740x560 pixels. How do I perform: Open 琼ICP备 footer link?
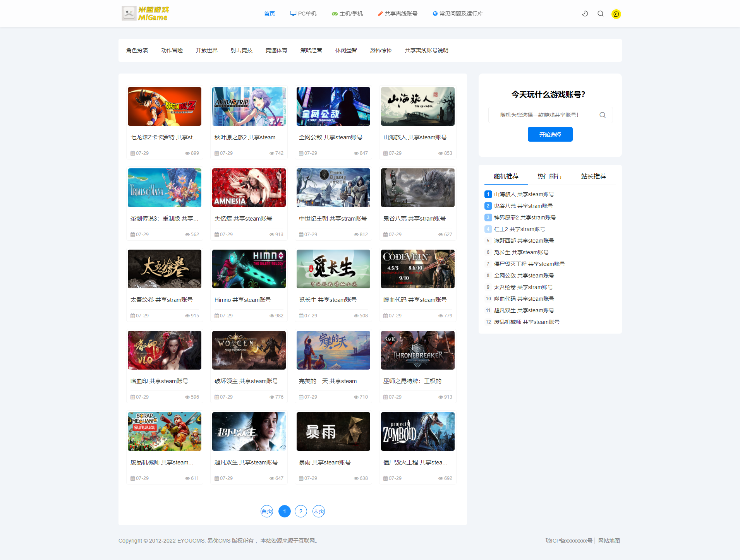coord(569,541)
